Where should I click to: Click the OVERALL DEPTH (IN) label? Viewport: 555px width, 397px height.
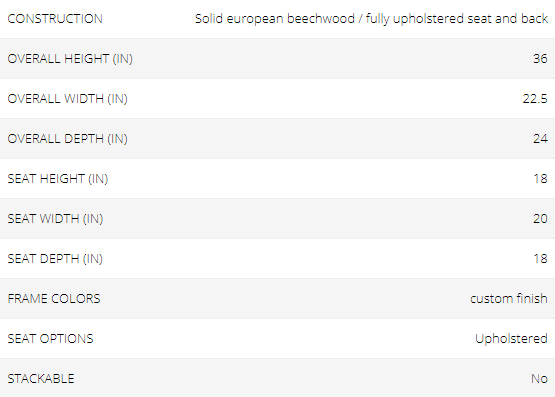coord(67,139)
